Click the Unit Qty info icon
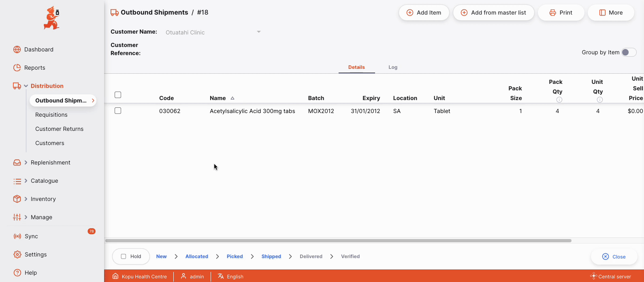This screenshot has width=644, height=282. pos(600,100)
